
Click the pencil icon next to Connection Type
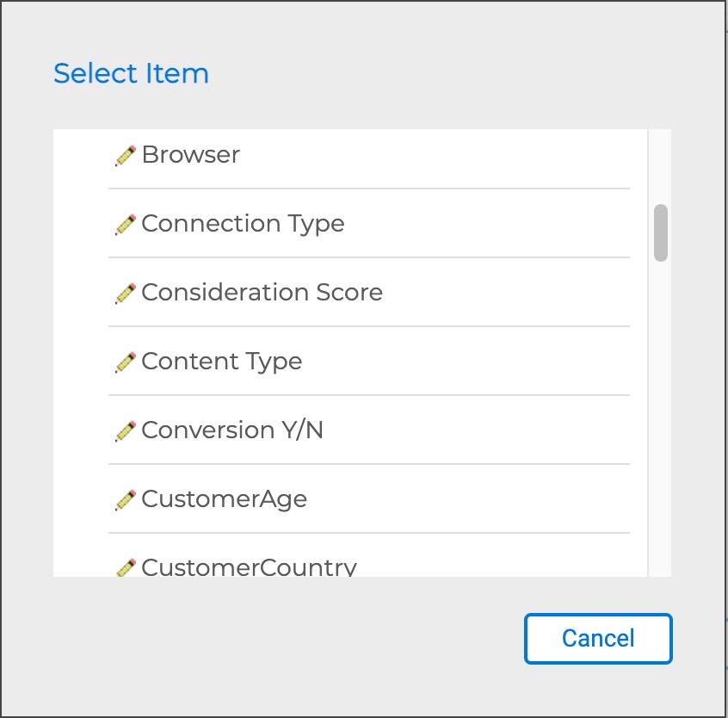125,225
